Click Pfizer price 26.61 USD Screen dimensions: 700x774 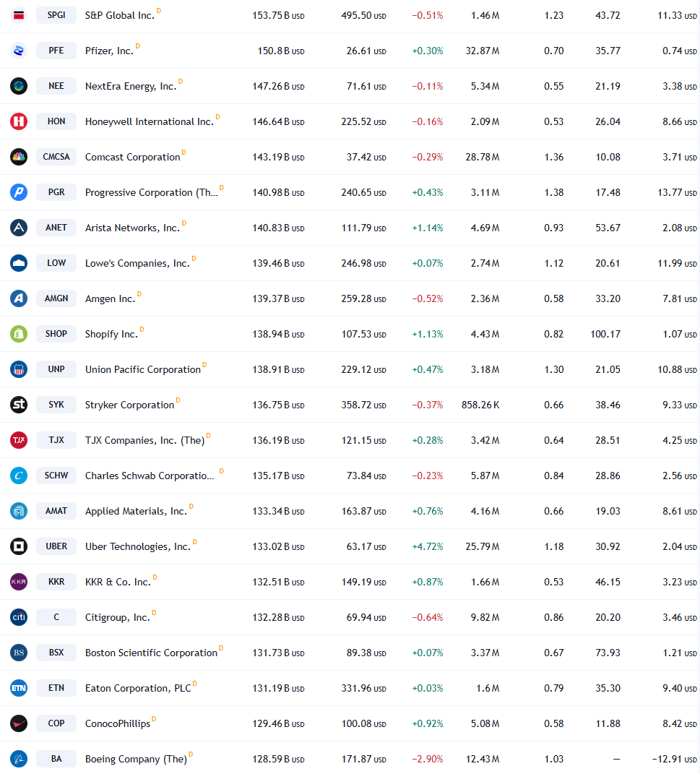pyautogui.click(x=366, y=51)
